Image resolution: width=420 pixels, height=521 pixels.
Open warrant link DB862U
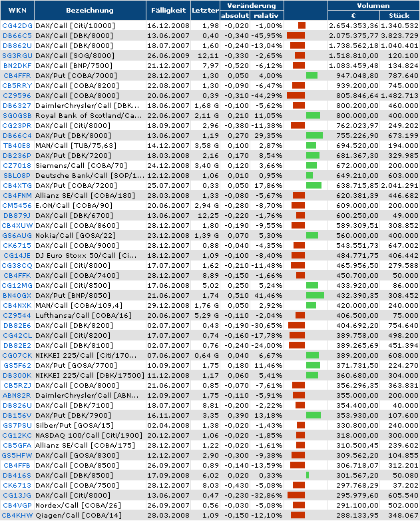click(17, 46)
